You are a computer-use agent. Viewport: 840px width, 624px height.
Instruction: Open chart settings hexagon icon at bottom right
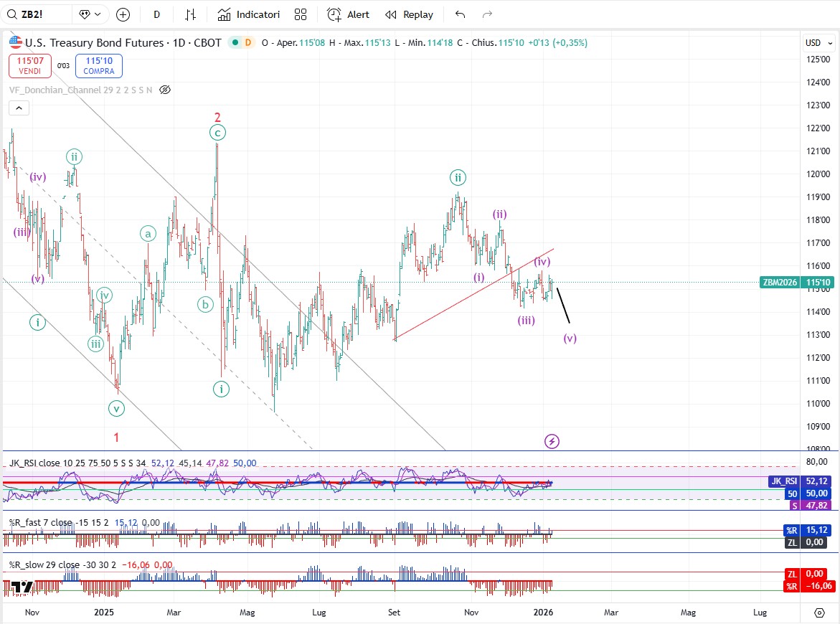click(x=819, y=613)
